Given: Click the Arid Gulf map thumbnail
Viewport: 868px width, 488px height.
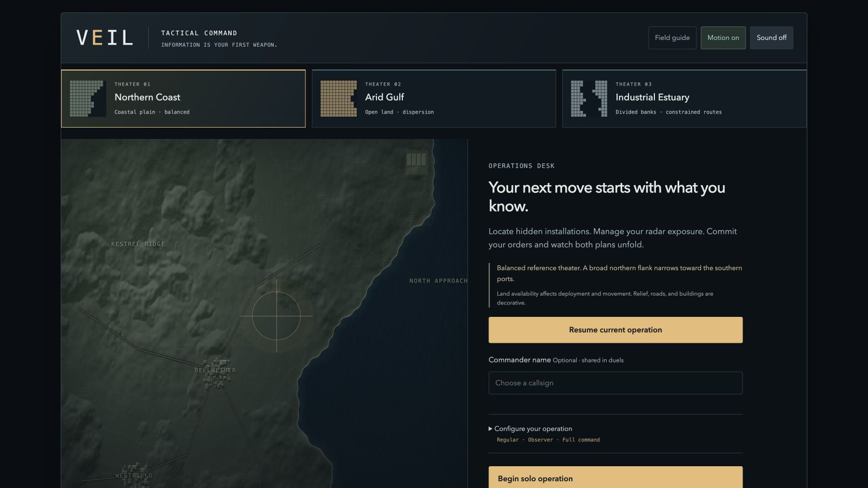Looking at the screenshot, I should [339, 99].
